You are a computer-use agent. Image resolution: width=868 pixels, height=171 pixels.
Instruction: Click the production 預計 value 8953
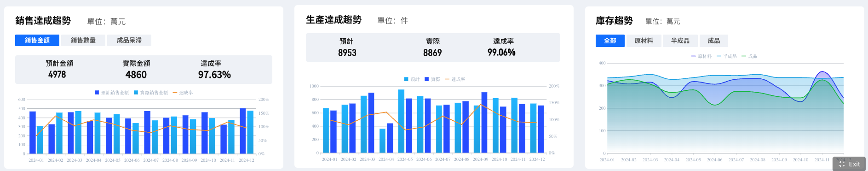tap(347, 53)
